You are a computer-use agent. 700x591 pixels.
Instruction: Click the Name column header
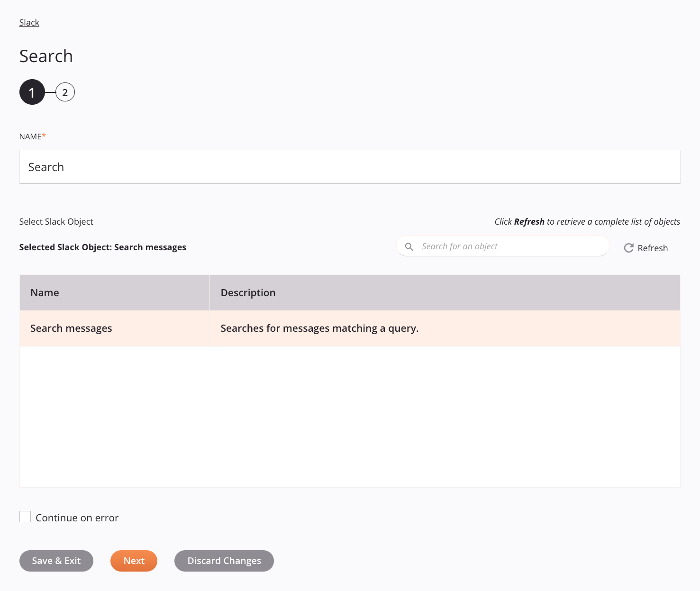115,292
